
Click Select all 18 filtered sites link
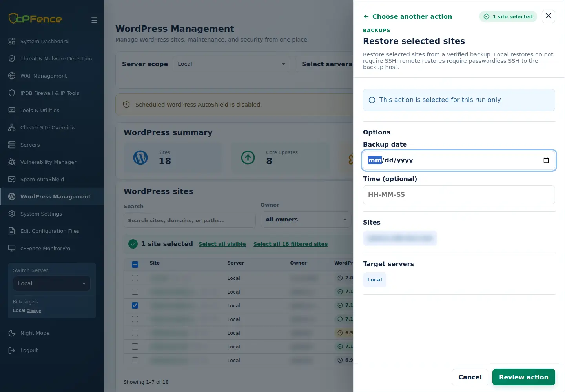point(290,244)
